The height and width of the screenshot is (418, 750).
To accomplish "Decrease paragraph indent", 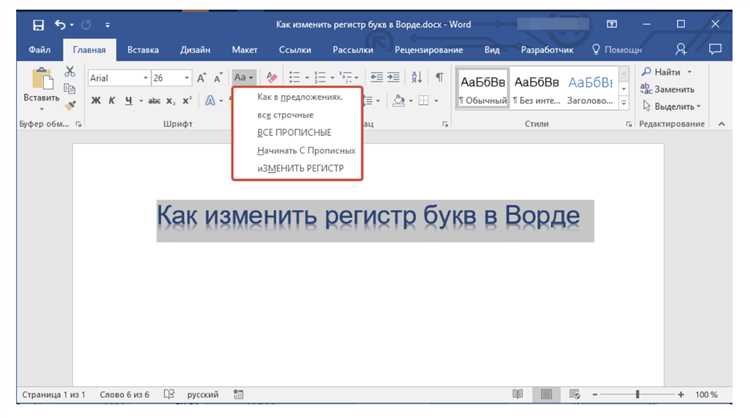I will tap(376, 77).
